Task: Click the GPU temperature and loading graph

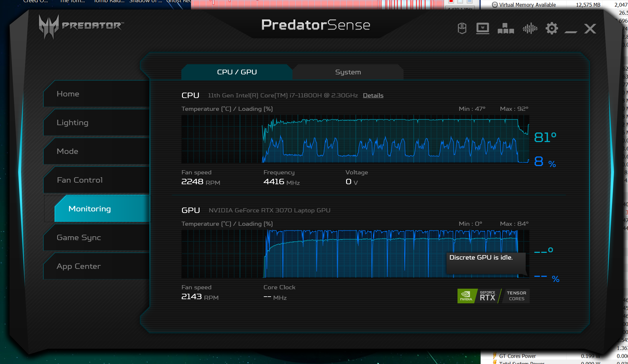Action: (355, 254)
